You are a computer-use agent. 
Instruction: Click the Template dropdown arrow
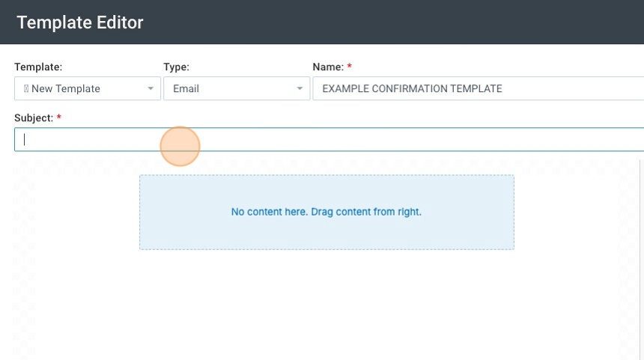click(x=151, y=89)
